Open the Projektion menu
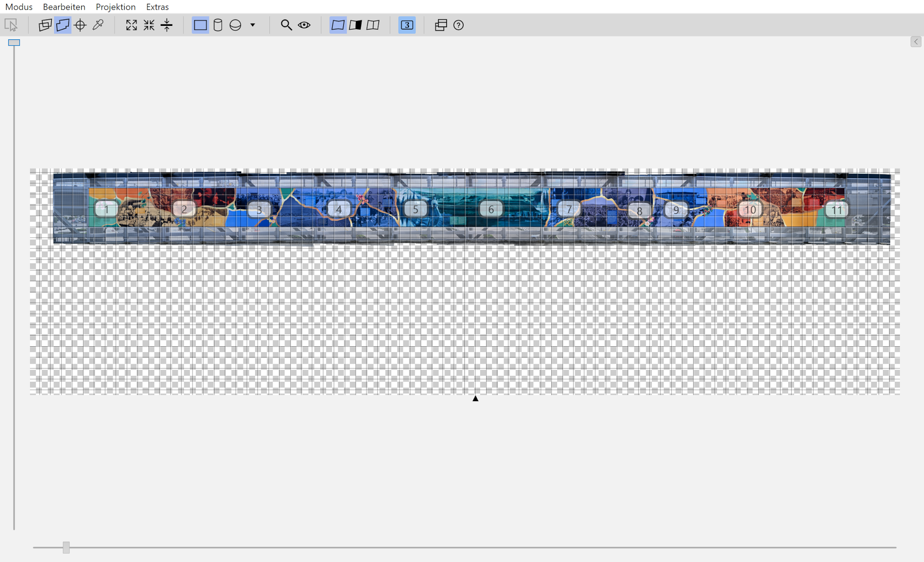 pos(115,7)
